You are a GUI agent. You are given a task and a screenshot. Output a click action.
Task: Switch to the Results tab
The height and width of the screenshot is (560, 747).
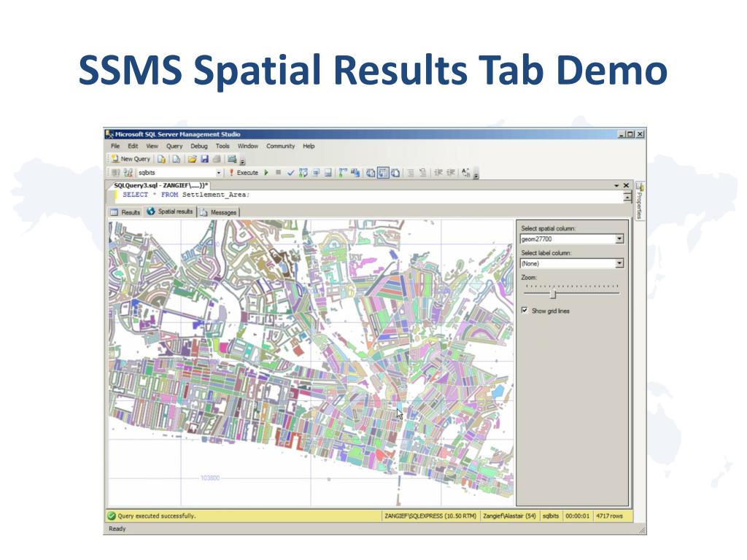tap(125, 212)
